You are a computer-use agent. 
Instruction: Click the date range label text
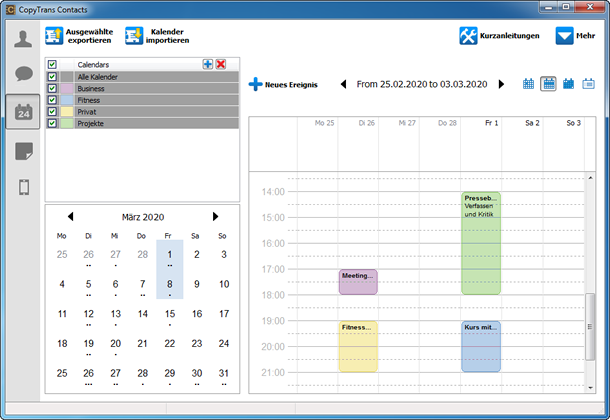(x=422, y=84)
